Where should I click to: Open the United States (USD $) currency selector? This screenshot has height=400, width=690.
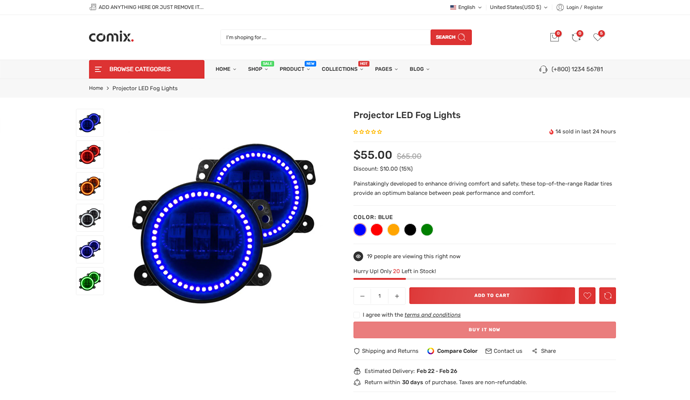coord(518,7)
